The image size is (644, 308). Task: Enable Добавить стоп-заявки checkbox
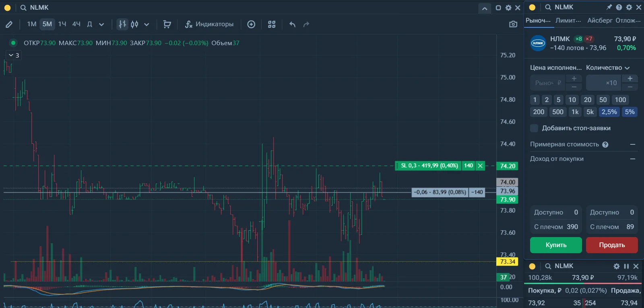(x=534, y=128)
